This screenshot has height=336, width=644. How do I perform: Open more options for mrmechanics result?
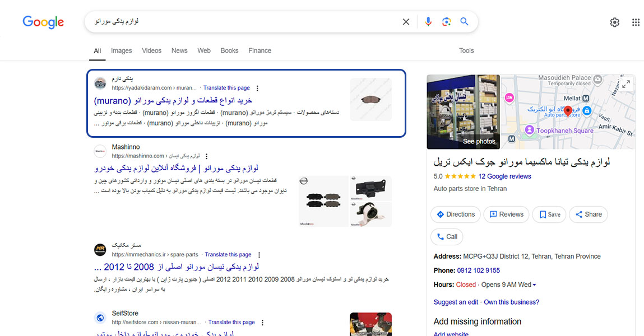(x=259, y=255)
